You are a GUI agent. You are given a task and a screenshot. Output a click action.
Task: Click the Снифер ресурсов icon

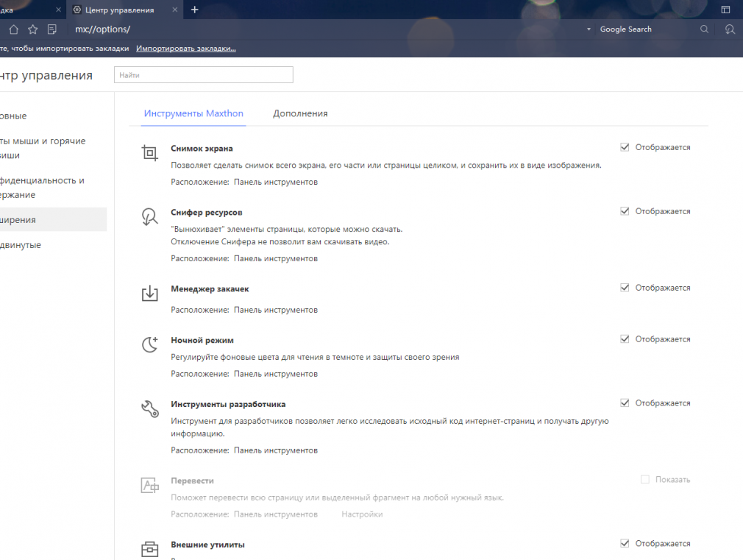click(150, 216)
